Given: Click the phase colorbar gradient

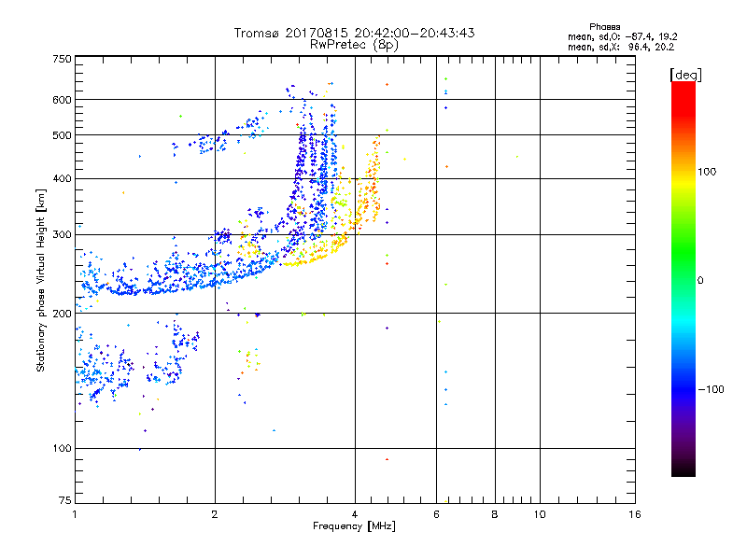Looking at the screenshot, I should pyautogui.click(x=684, y=278).
